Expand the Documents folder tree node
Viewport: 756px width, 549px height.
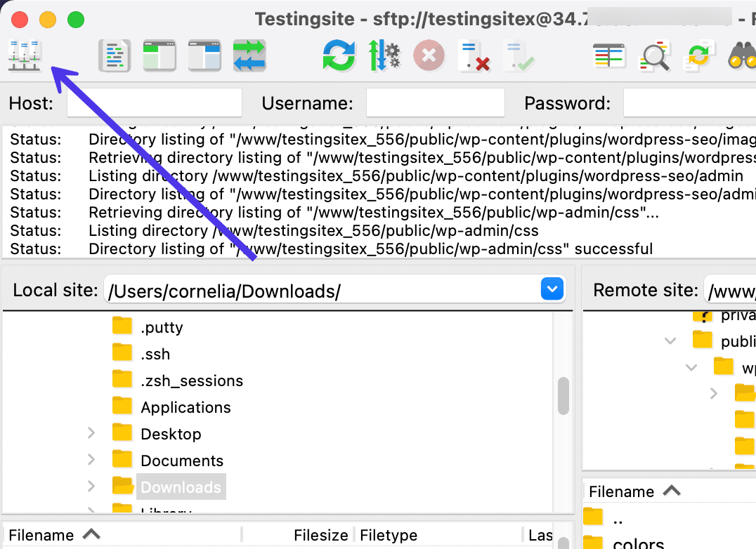pyautogui.click(x=91, y=461)
